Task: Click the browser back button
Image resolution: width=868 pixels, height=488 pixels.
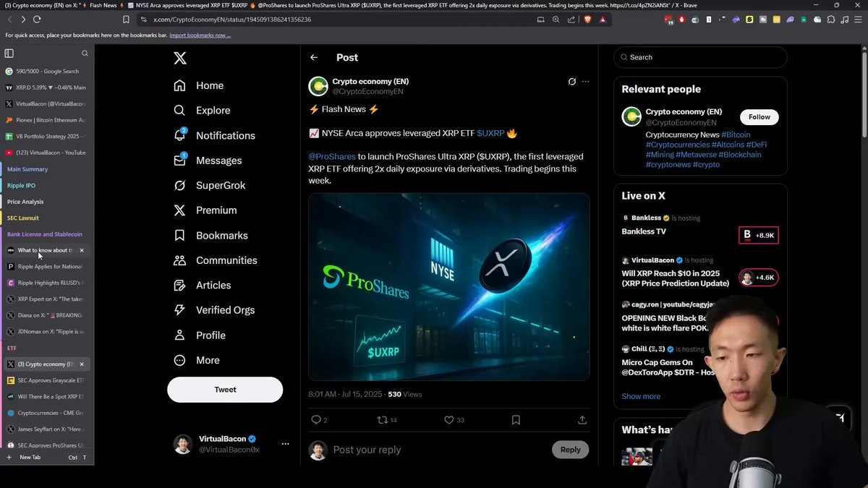Action: pyautogui.click(x=9, y=20)
